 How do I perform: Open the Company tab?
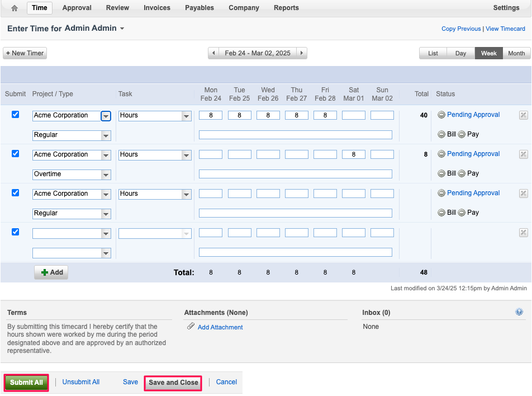(244, 8)
